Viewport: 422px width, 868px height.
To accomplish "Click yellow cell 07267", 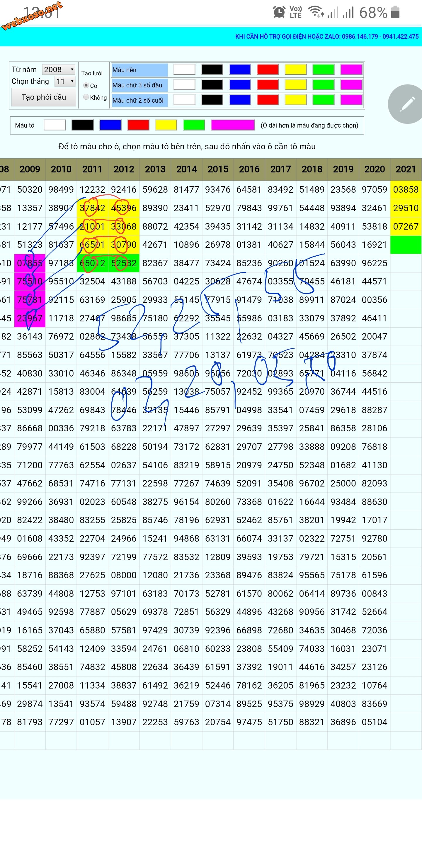I will 406,226.
